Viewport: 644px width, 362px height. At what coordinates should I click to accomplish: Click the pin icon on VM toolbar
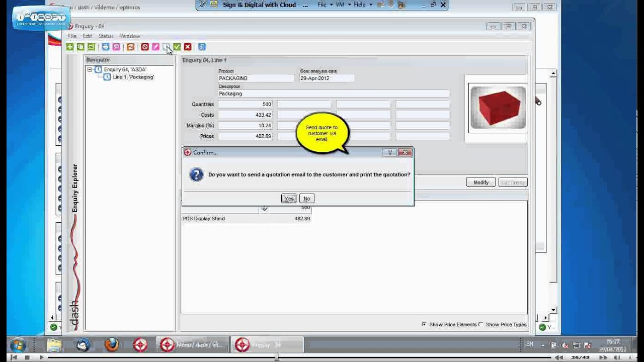click(202, 5)
